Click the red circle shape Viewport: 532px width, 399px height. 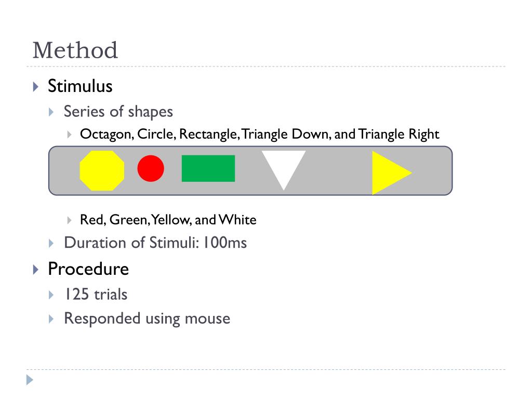tap(151, 169)
